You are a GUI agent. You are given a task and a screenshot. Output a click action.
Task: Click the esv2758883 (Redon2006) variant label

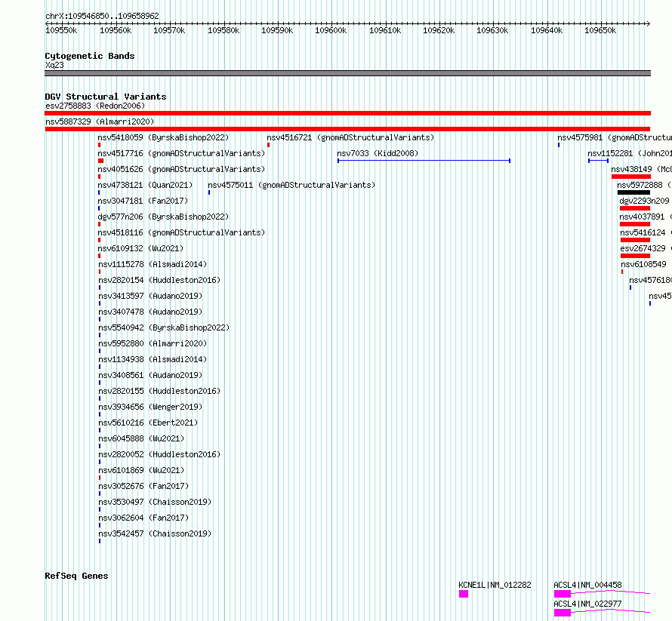coord(95,106)
